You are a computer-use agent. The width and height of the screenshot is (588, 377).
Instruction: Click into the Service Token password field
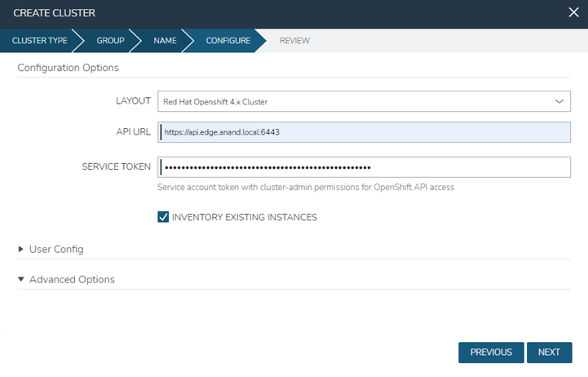point(364,167)
